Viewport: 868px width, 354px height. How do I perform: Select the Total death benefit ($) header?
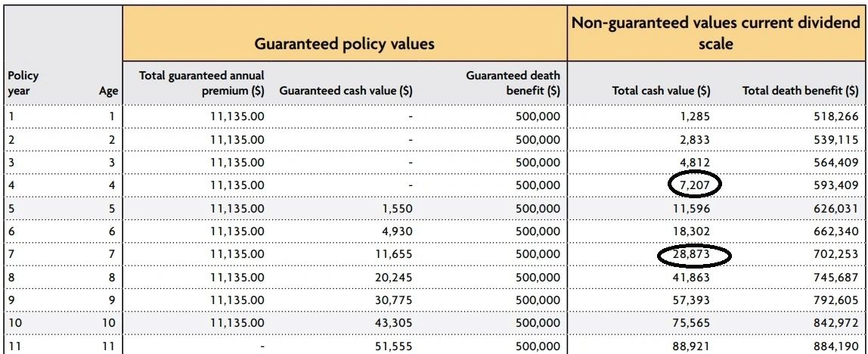[x=801, y=92]
